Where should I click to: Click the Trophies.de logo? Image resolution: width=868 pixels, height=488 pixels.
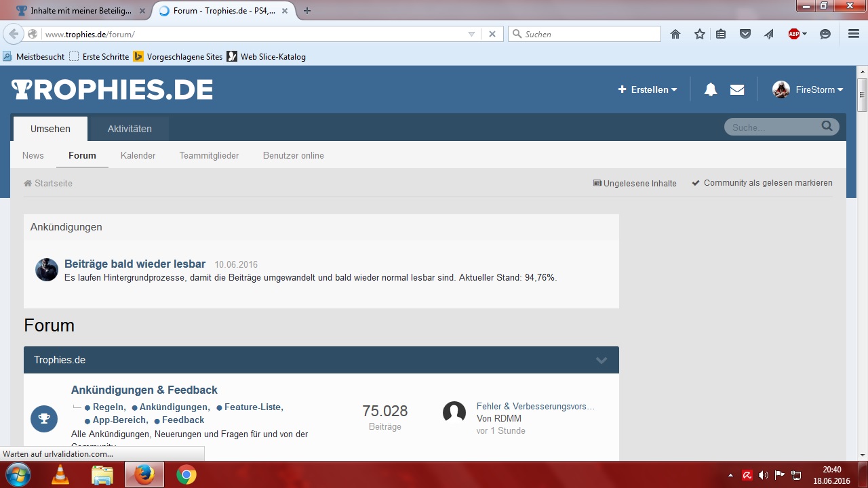click(x=112, y=89)
